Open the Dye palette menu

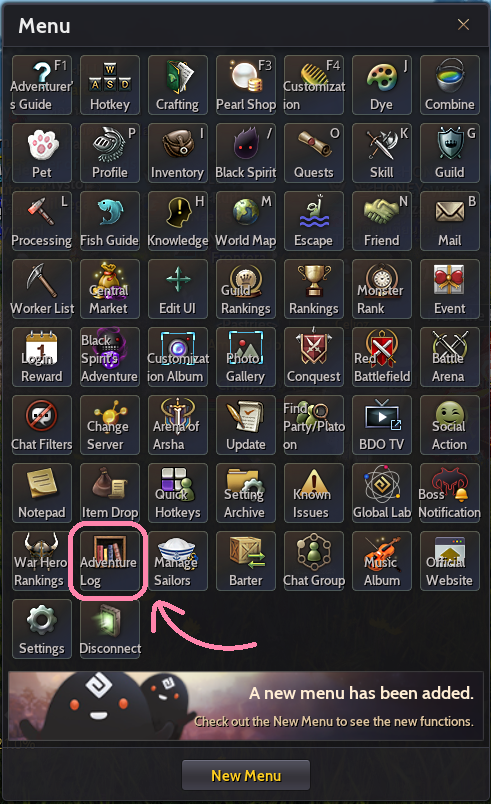click(x=382, y=85)
